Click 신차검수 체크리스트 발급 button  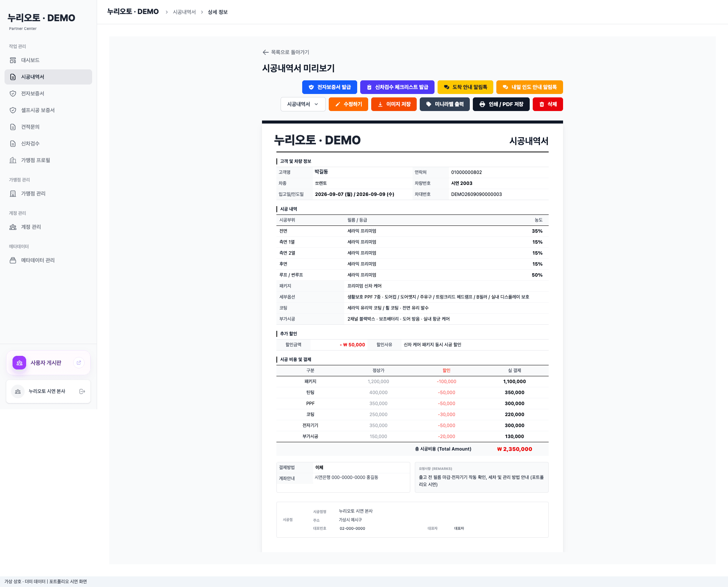[x=397, y=87]
